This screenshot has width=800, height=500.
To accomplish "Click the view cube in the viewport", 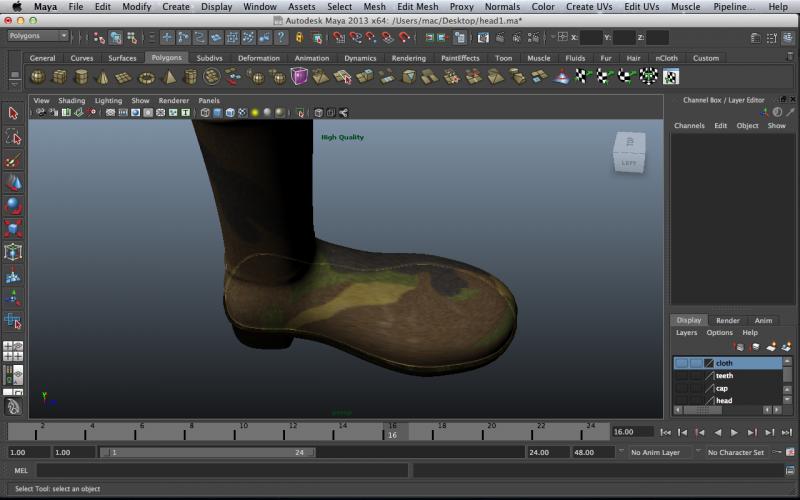I will point(628,153).
